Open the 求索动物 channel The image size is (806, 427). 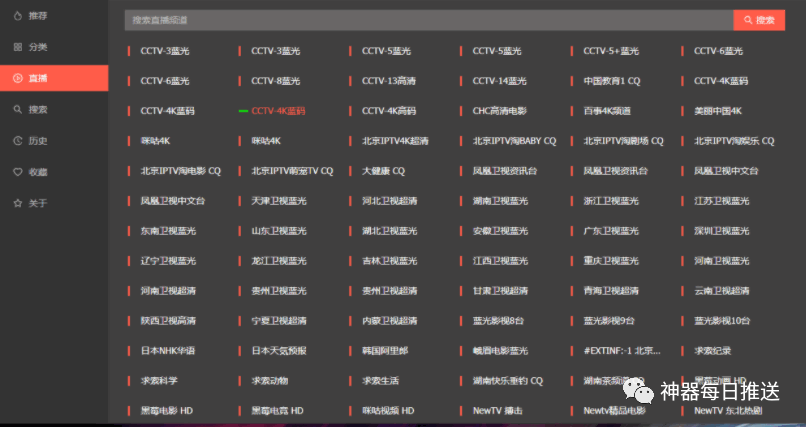pyautogui.click(x=269, y=381)
